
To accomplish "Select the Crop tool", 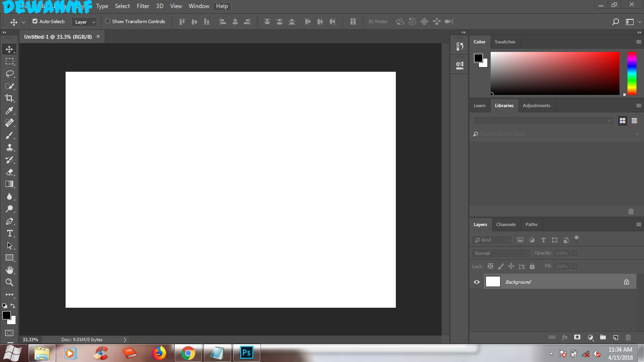I will pyautogui.click(x=9, y=98).
